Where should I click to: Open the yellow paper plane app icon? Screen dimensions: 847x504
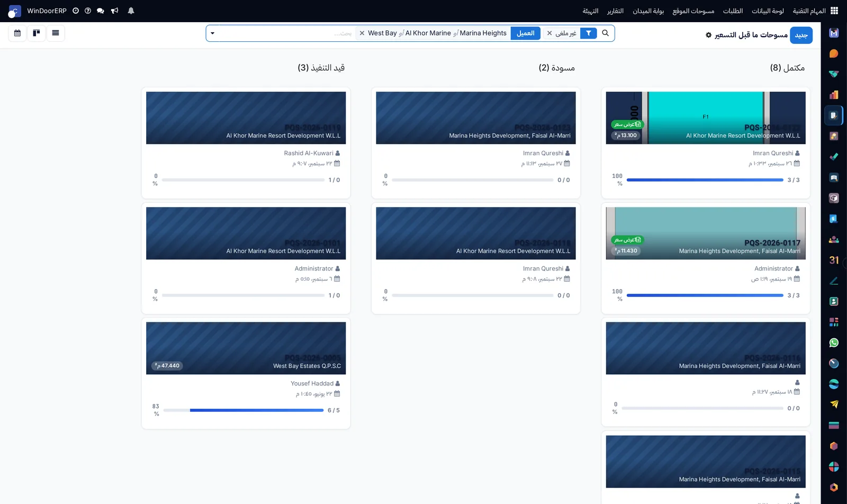point(834,404)
